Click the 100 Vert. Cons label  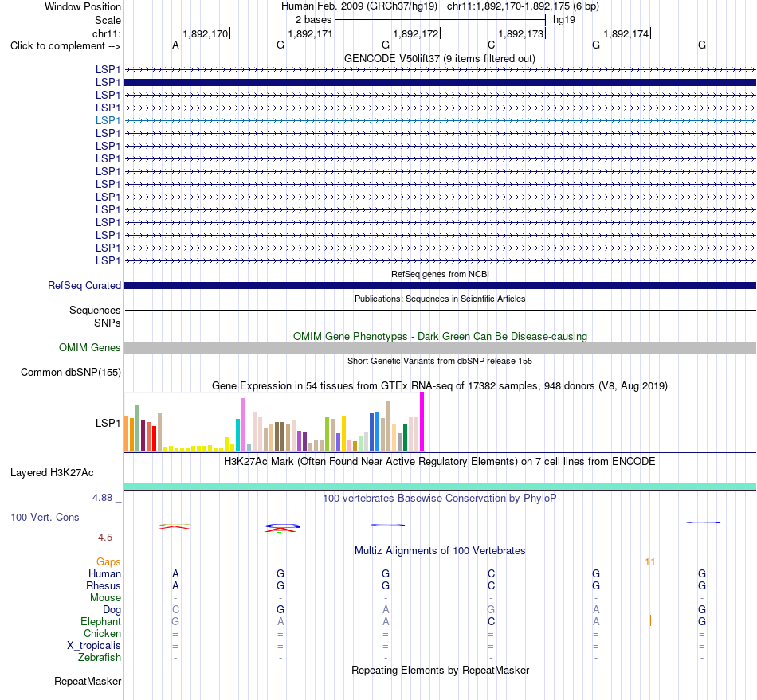point(45,517)
